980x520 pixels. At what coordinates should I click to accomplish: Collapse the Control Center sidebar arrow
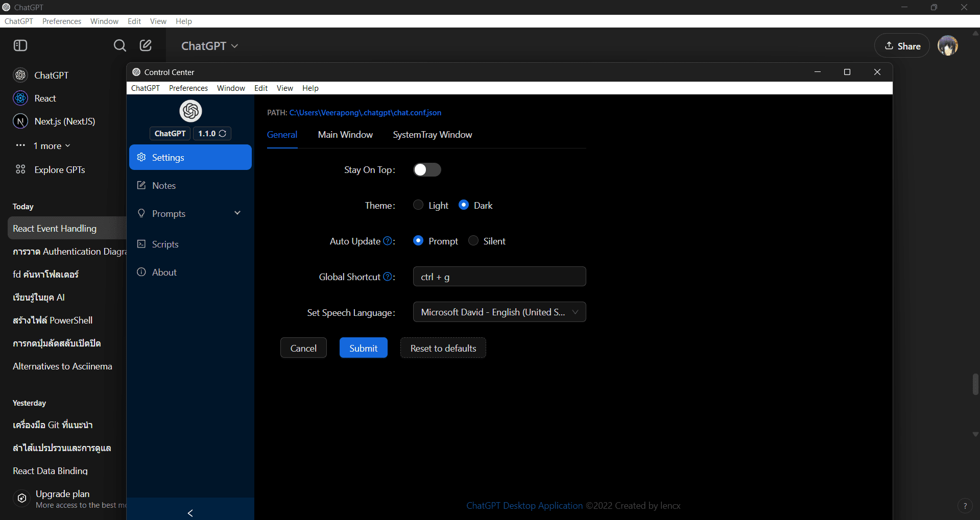(190, 513)
